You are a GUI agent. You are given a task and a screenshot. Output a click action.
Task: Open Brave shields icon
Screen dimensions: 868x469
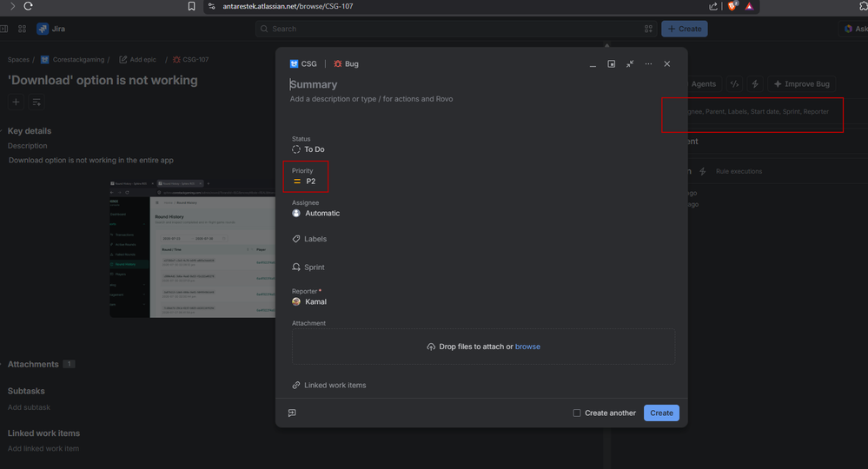tap(732, 6)
